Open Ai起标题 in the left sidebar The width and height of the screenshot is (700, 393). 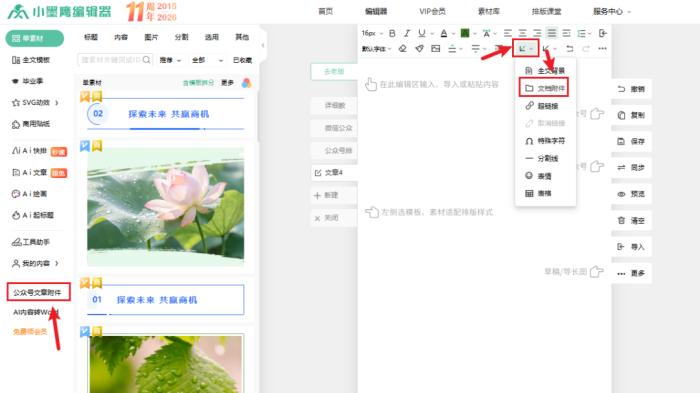click(33, 215)
